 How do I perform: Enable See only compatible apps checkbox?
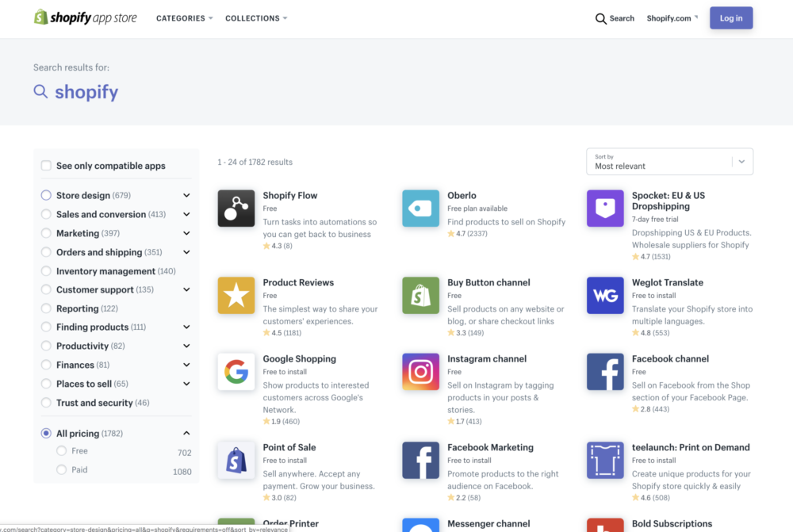tap(46, 166)
